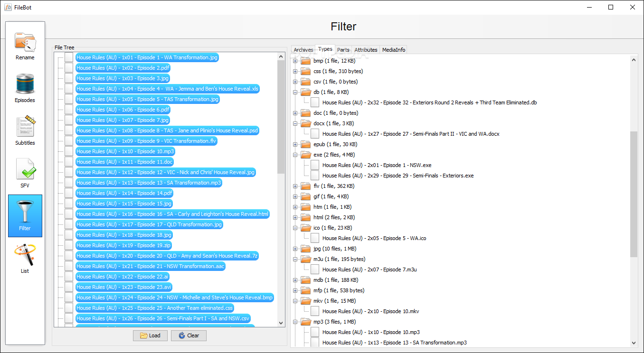Select 1x04 Jemma and Ben's House Reveal.xls
Viewport: 644px width, 353px height.
[168, 89]
